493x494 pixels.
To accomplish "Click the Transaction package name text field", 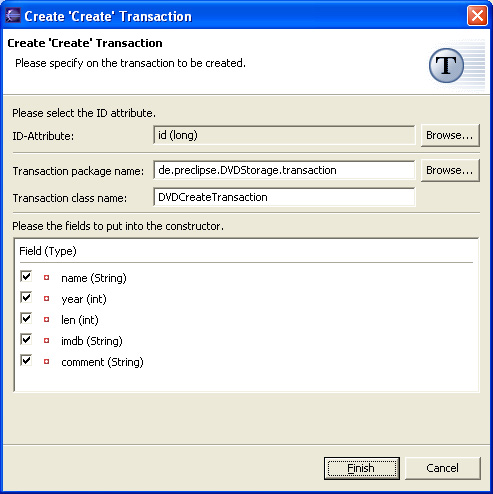I will click(x=284, y=170).
